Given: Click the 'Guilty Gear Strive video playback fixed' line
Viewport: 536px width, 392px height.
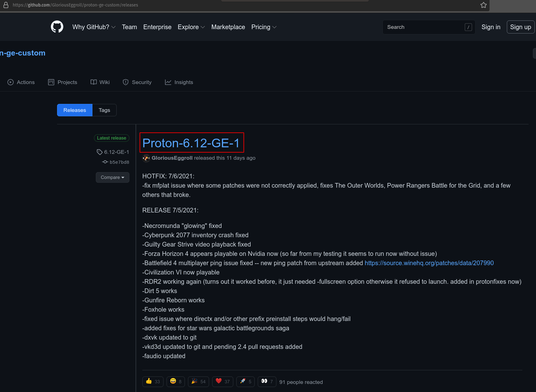Looking at the screenshot, I should pos(197,244).
